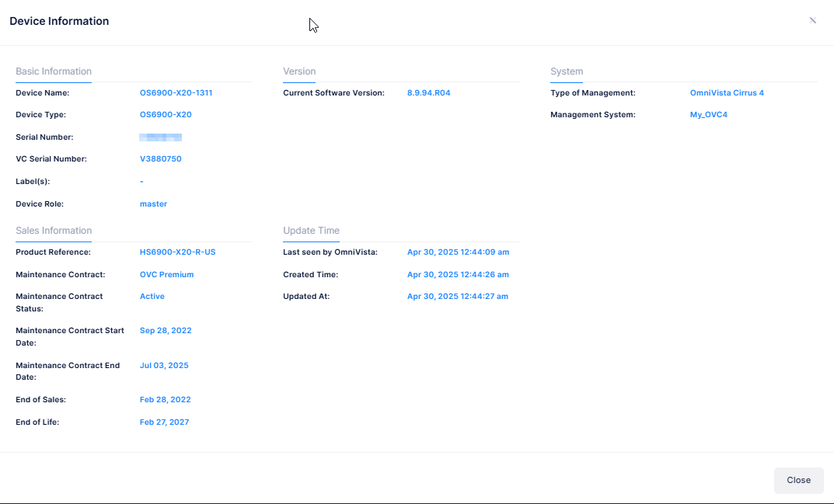The width and height of the screenshot is (834, 504).
Task: Dismiss the dialog using the top-right X icon
Action: point(812,21)
